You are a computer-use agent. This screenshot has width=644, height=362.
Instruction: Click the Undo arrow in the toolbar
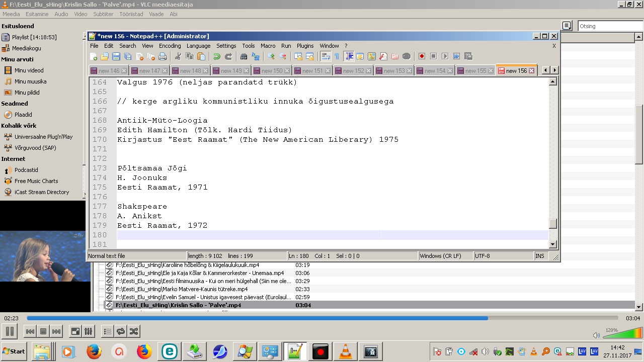[216, 56]
